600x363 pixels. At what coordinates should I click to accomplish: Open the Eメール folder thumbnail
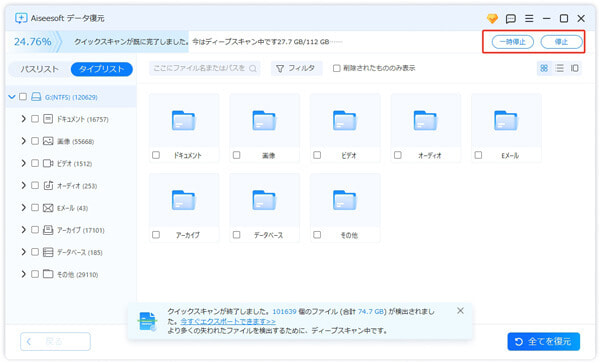coord(506,120)
